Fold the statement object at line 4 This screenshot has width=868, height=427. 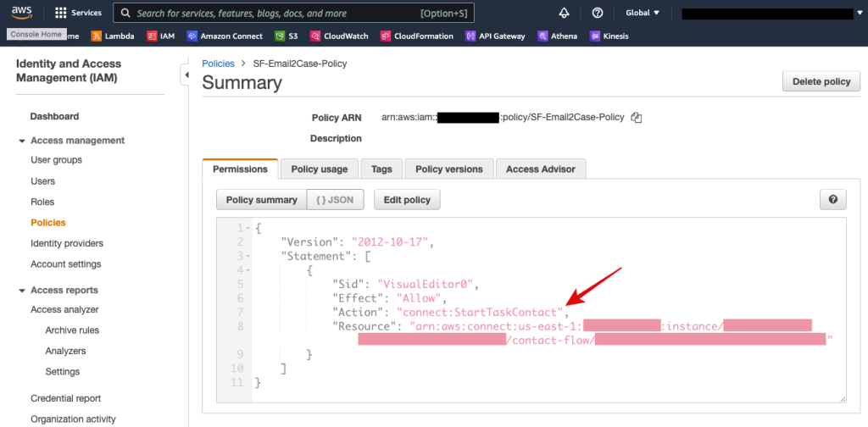click(248, 270)
